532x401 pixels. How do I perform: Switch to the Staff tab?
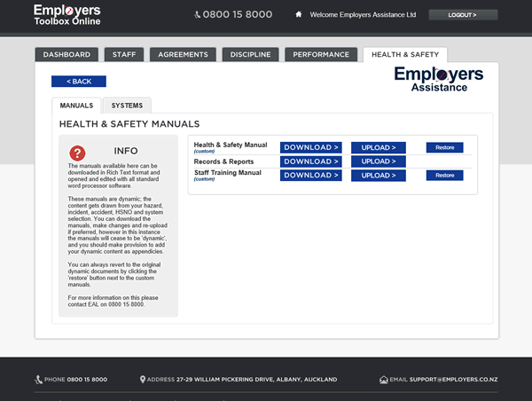pos(124,55)
